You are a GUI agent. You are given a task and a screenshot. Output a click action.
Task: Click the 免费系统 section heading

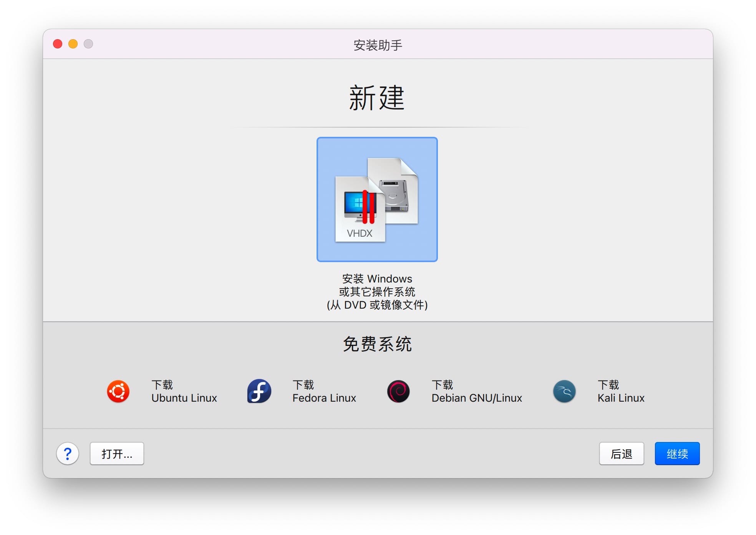(377, 344)
